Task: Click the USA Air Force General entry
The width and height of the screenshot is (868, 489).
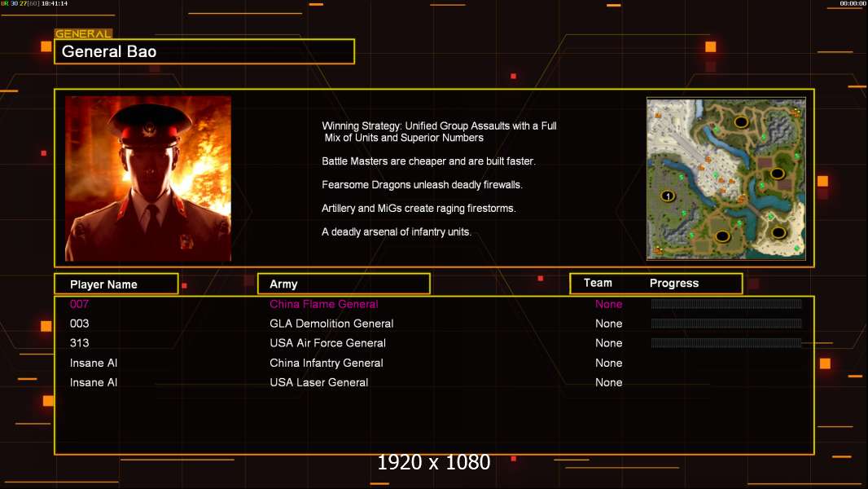Action: (327, 343)
